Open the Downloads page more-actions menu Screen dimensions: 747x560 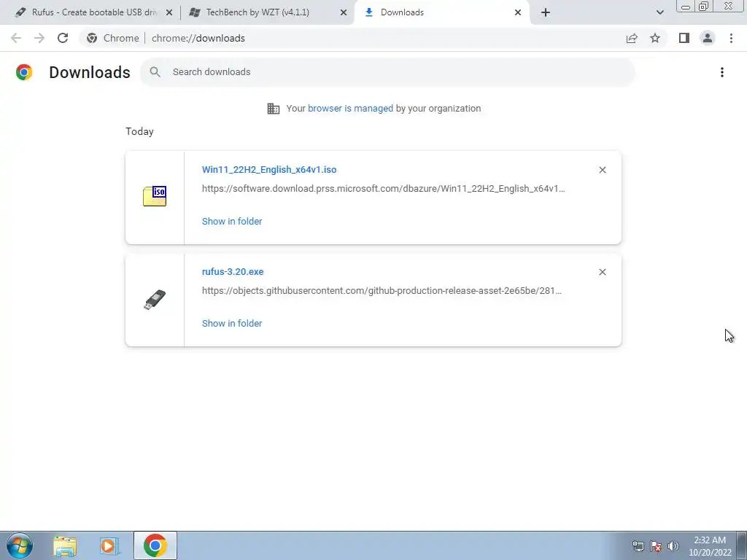pyautogui.click(x=722, y=72)
